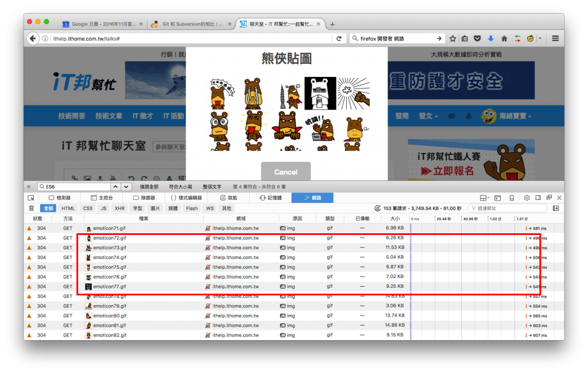Toggle responsive design mode icon
The image size is (588, 374).
point(512,198)
